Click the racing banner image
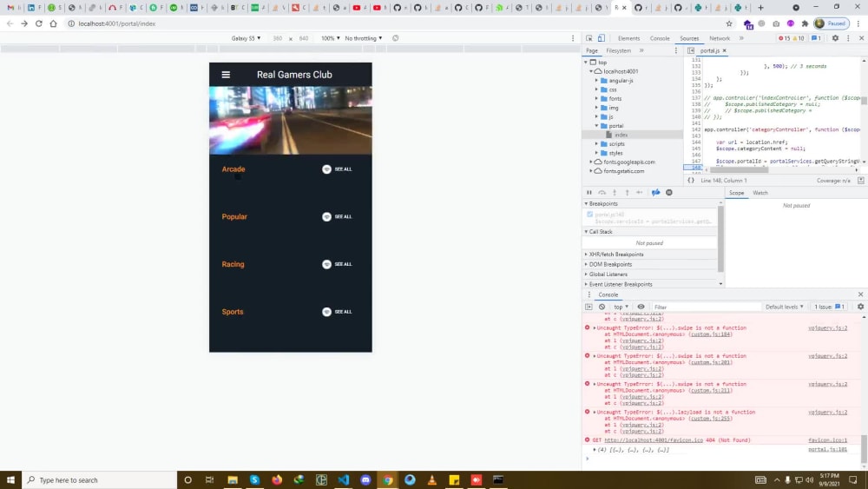Screen dimensions: 868x489 point(291,121)
